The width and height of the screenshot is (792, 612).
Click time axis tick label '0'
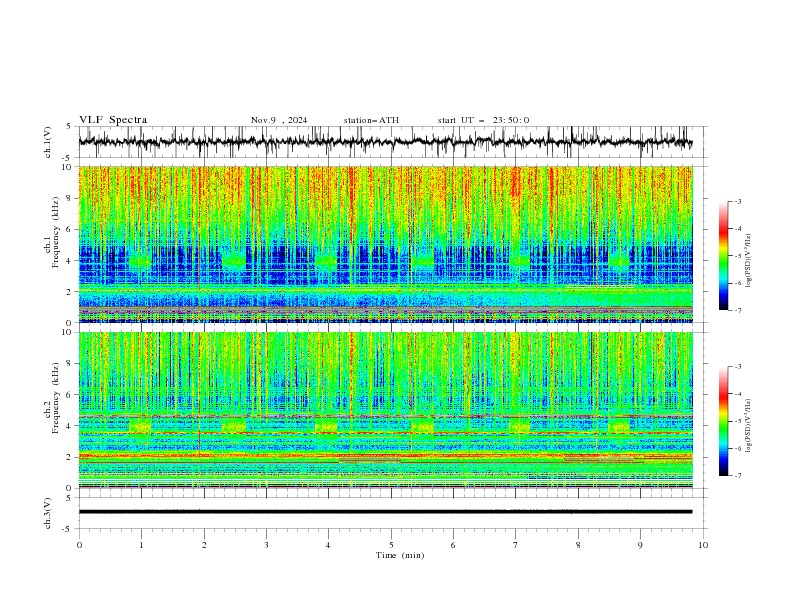(79, 545)
